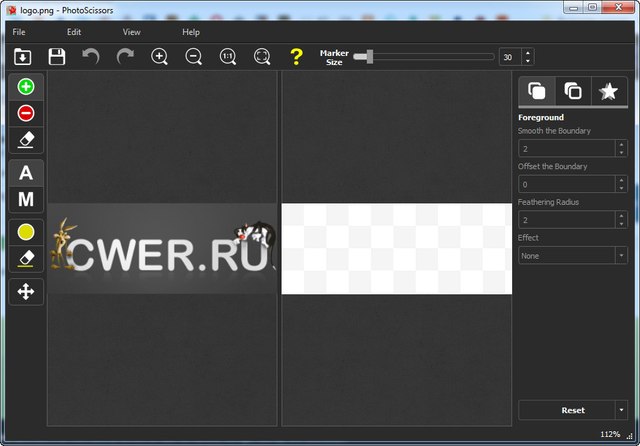This screenshot has height=446, width=640.
Task: Select the red background marker tool
Action: pyautogui.click(x=26, y=113)
